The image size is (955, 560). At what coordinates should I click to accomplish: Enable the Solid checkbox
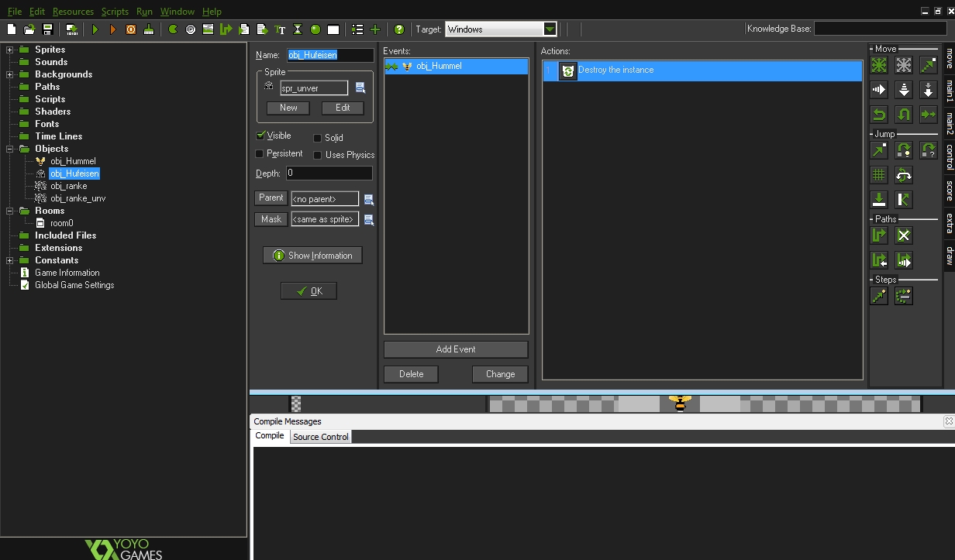(x=317, y=138)
